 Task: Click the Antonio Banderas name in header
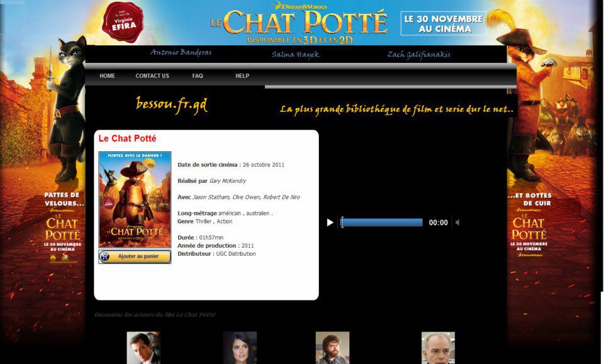[x=181, y=52]
